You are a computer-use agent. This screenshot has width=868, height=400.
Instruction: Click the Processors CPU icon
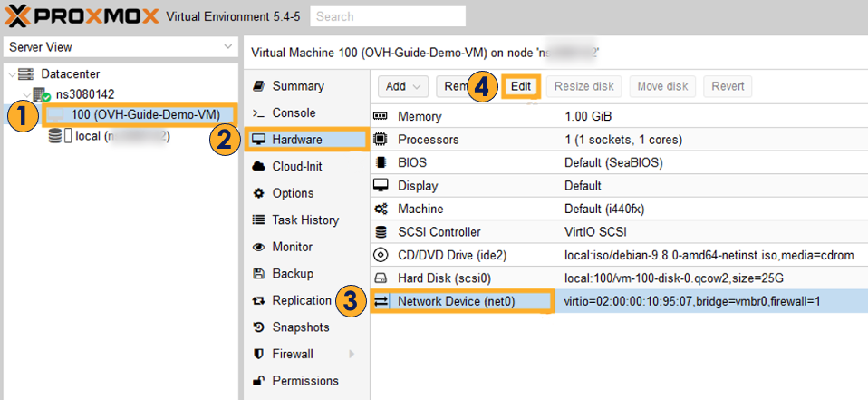(x=381, y=139)
